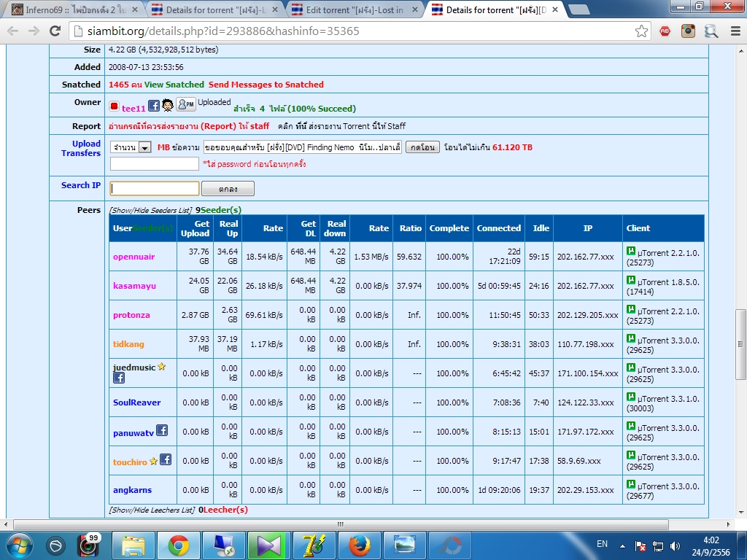This screenshot has height=560, width=747.
Task: Click the Facebook icon beside panuwatv
Action: [162, 430]
